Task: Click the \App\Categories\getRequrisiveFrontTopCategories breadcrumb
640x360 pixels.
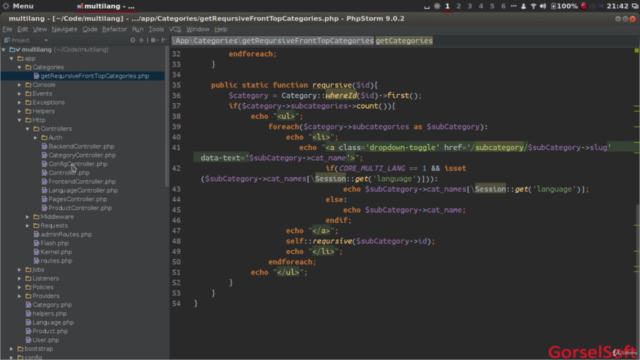Action: pos(273,40)
